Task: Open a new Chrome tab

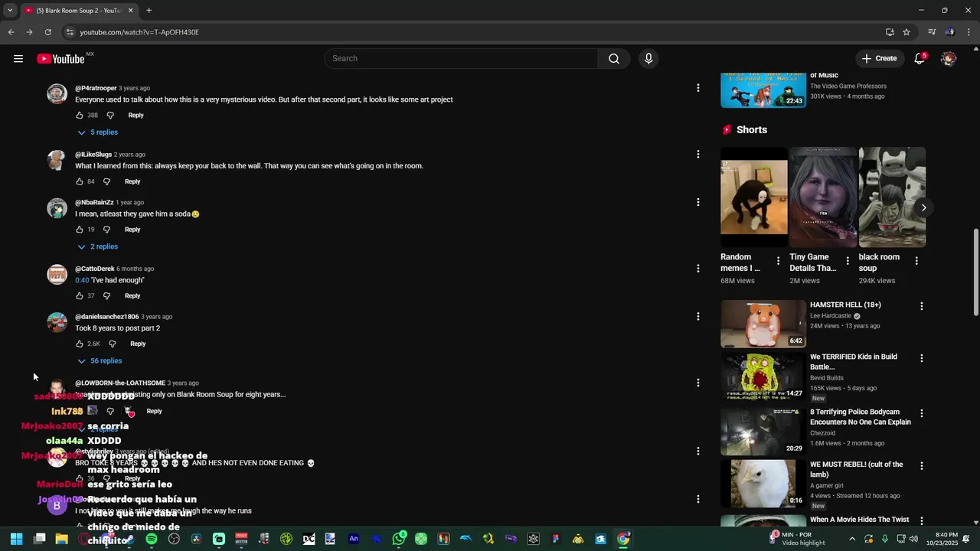Action: point(149,11)
